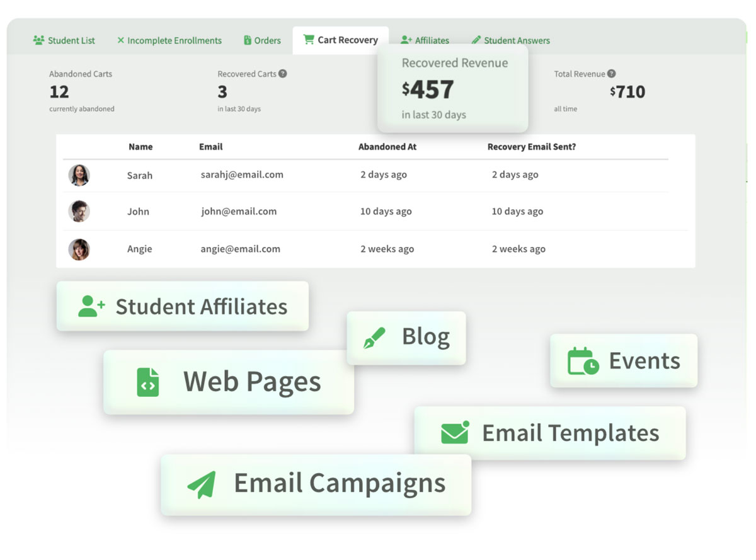The image size is (756, 560).
Task: Click the pen nib Blog icon
Action: [374, 338]
